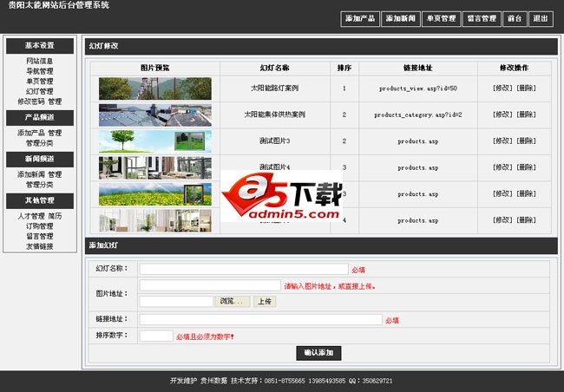
Task: Click the 太阳能路灯案例 name cell
Action: 275,88
